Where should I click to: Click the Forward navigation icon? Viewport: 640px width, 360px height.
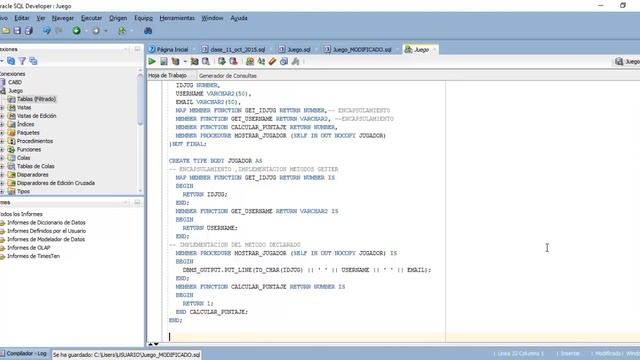(x=96, y=31)
